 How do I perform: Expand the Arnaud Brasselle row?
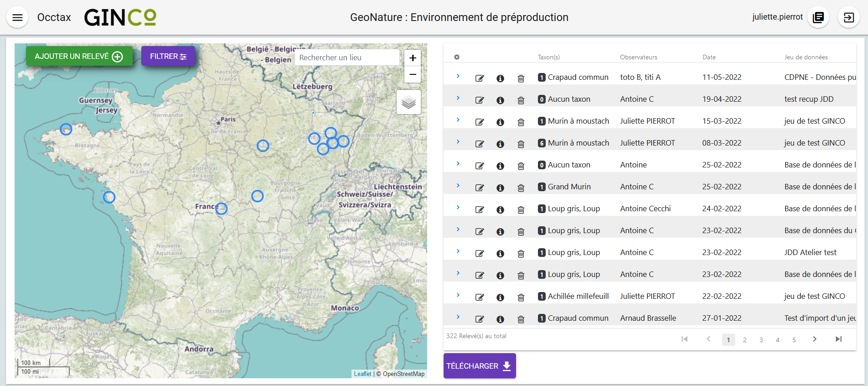pyautogui.click(x=458, y=317)
